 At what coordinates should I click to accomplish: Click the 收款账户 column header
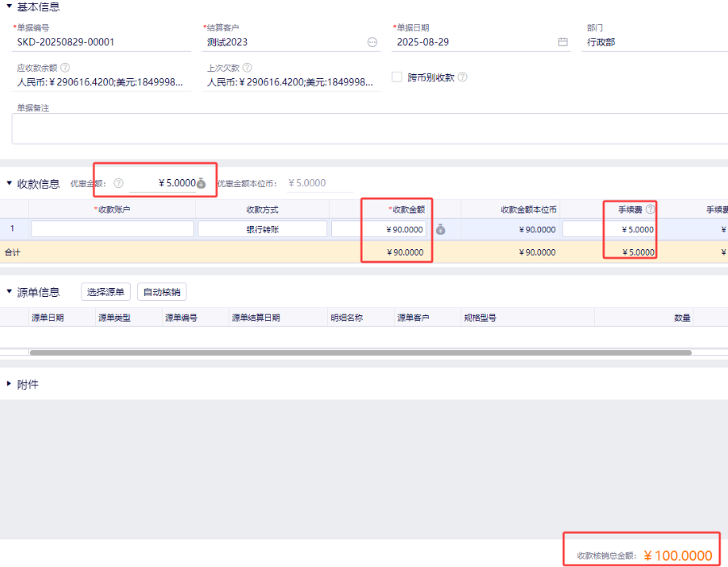[112, 210]
